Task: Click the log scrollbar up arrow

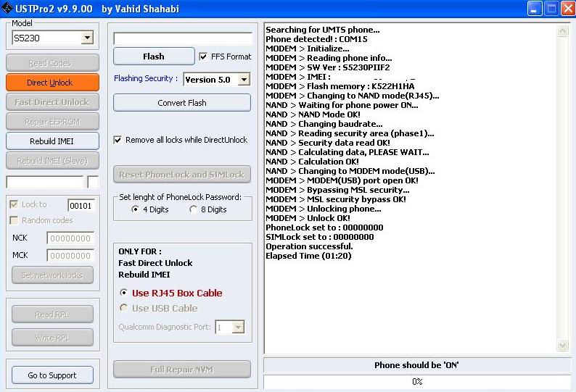Action: click(562, 31)
